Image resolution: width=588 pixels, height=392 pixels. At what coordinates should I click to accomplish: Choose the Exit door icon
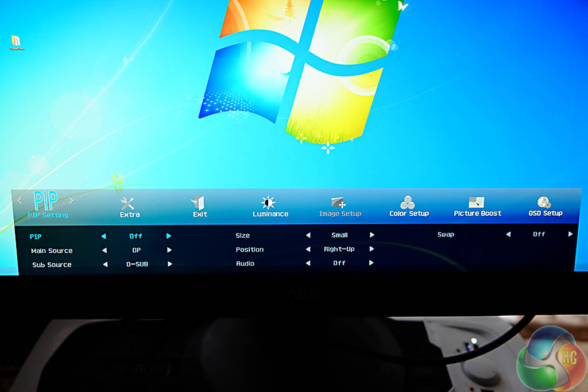point(198,203)
